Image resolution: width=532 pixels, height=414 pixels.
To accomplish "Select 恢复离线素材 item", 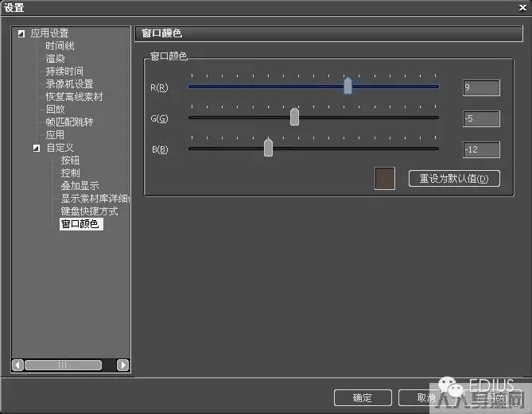I will 74,97.
